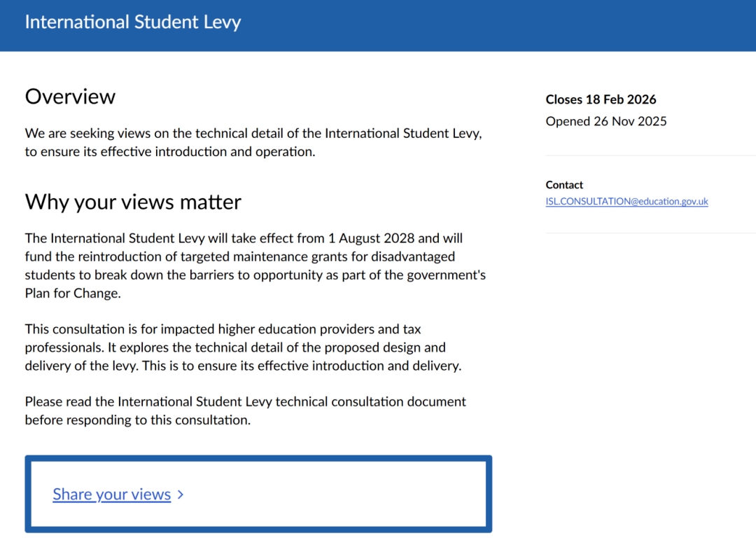
Task: Click the Opened 26 Nov 2025 date
Action: coord(606,121)
